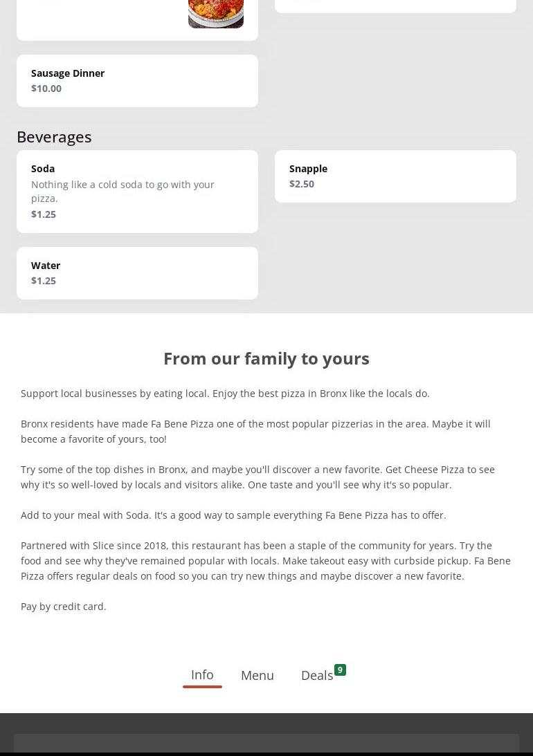
Task: Click the Snapple $2.50 price
Action: (302, 184)
